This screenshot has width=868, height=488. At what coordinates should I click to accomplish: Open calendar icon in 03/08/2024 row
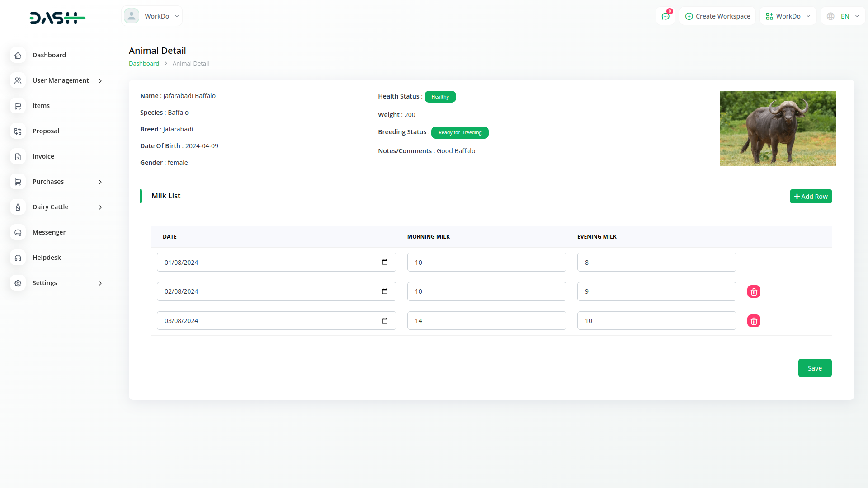tap(385, 321)
